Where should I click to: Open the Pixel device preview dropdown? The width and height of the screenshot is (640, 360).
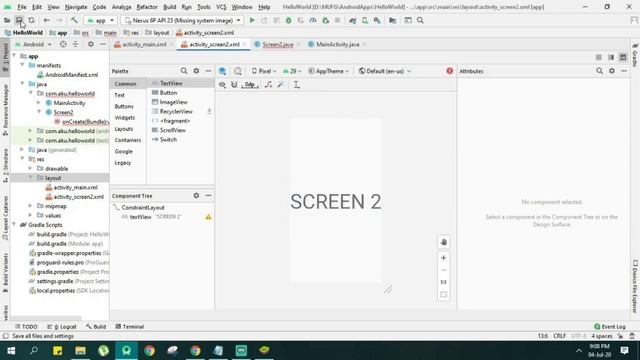(264, 71)
